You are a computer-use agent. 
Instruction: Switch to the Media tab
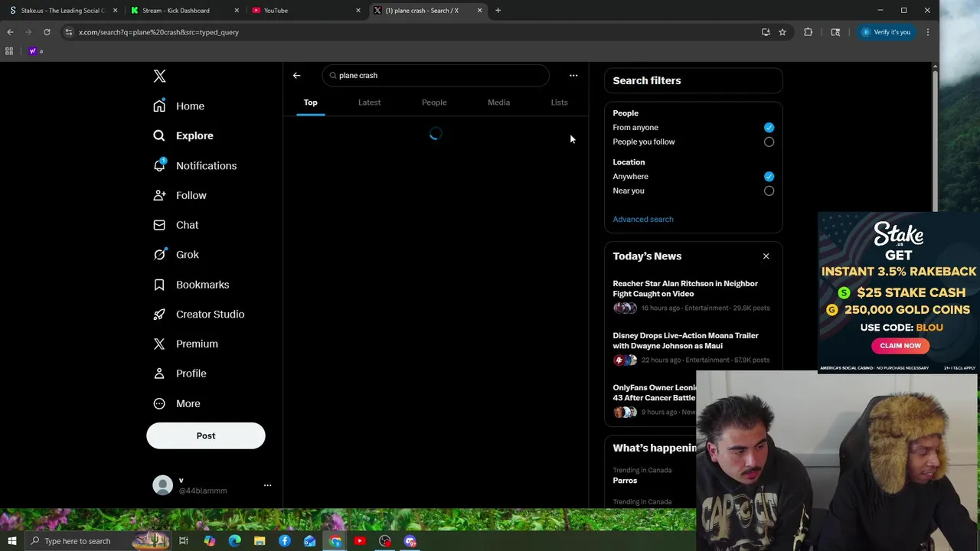pos(498,103)
